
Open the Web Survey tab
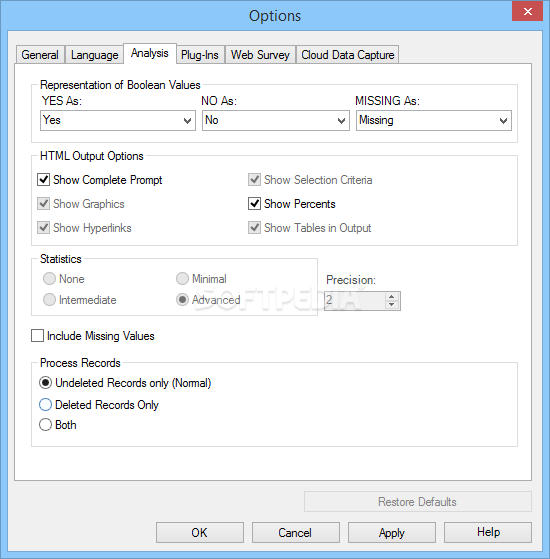[260, 55]
